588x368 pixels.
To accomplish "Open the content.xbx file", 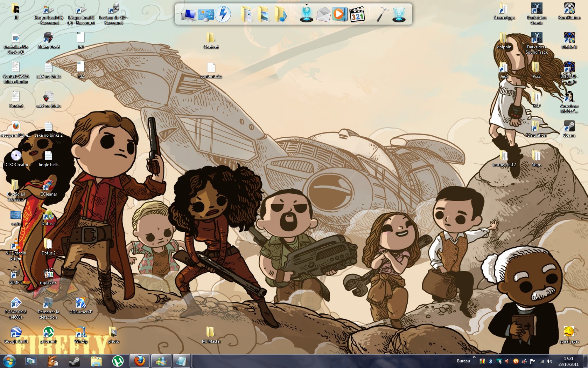I will (x=211, y=70).
